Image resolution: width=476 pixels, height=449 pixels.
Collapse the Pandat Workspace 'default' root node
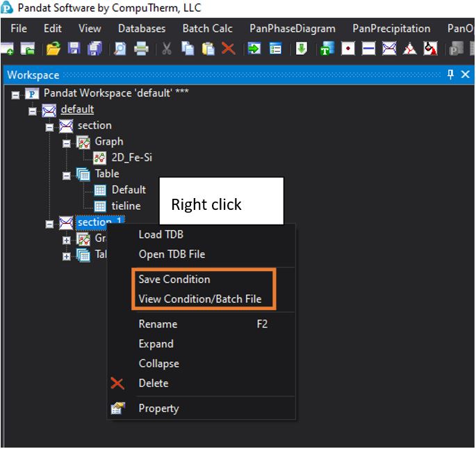click(x=15, y=95)
